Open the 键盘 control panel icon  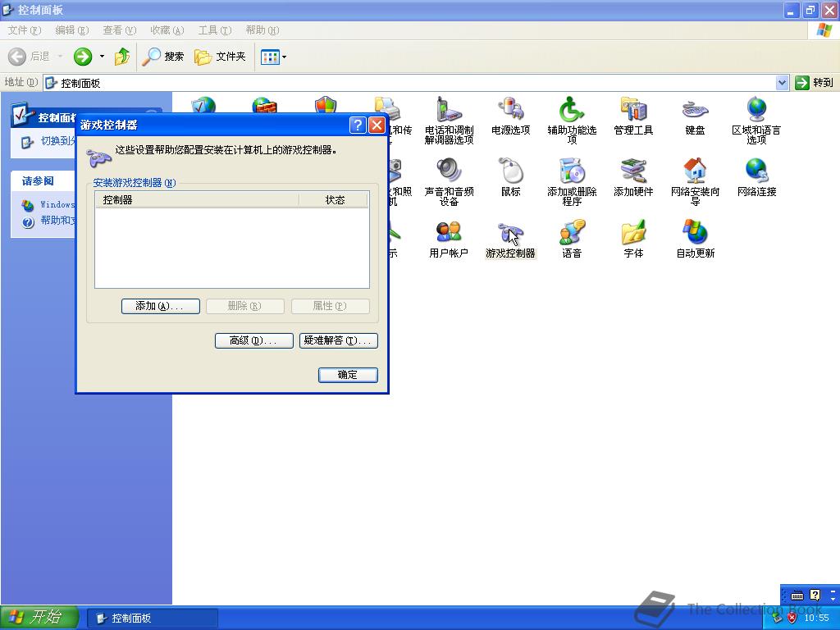click(x=695, y=116)
